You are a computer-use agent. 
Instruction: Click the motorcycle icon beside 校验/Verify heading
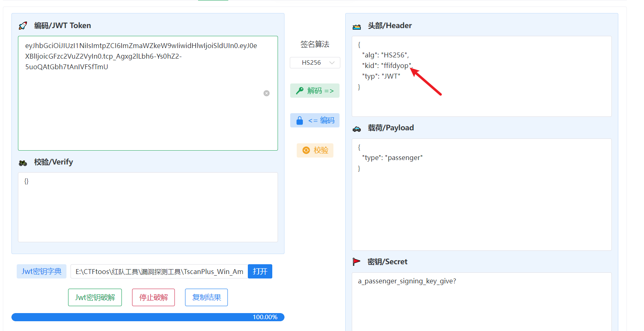(x=23, y=163)
